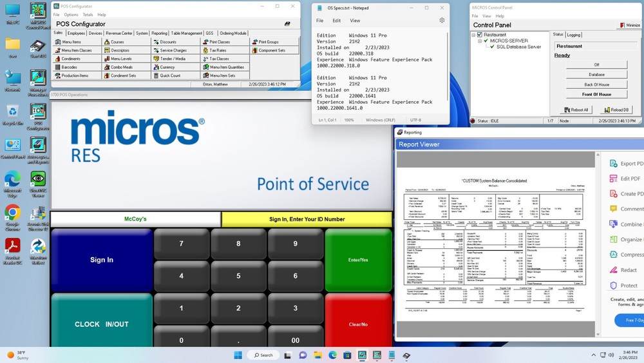This screenshot has height=363, width=644.
Task: Open Google Chrome desktop shortcut
Action: tap(13, 219)
